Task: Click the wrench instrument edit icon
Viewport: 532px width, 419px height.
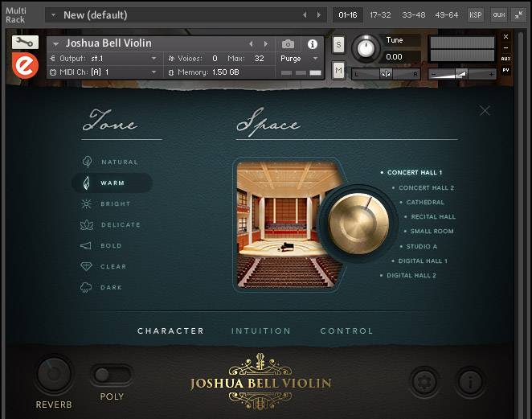Action: pyautogui.click(x=25, y=43)
